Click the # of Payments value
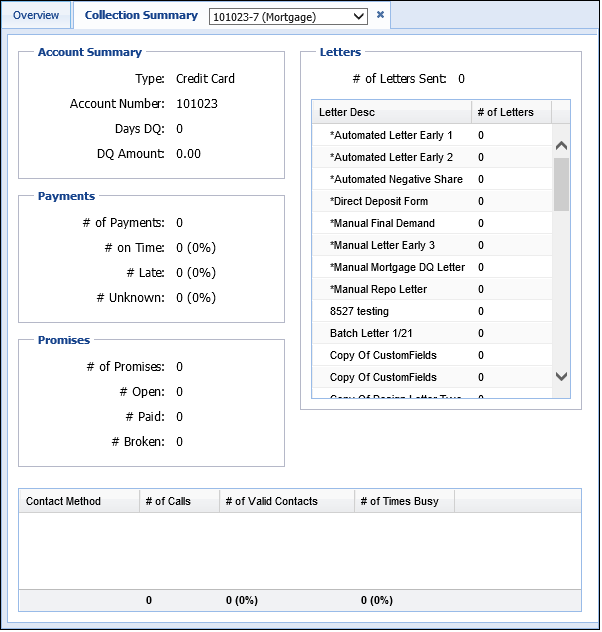 (x=179, y=222)
